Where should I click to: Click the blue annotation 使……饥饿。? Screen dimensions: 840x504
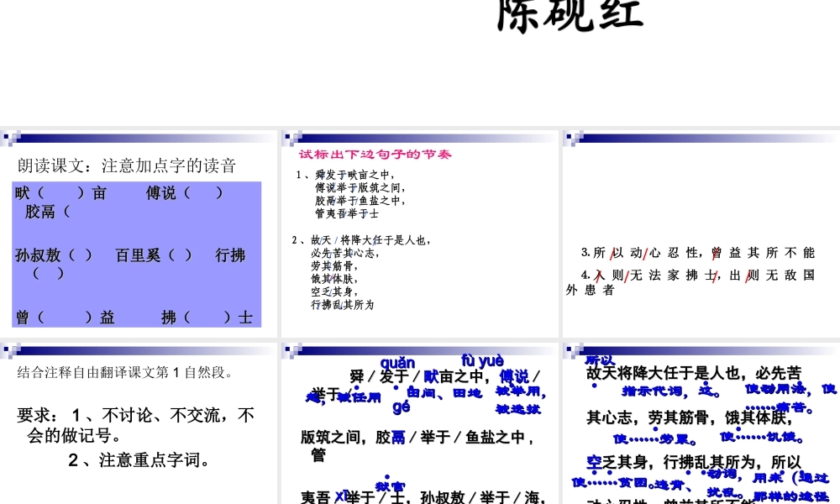coord(762,437)
